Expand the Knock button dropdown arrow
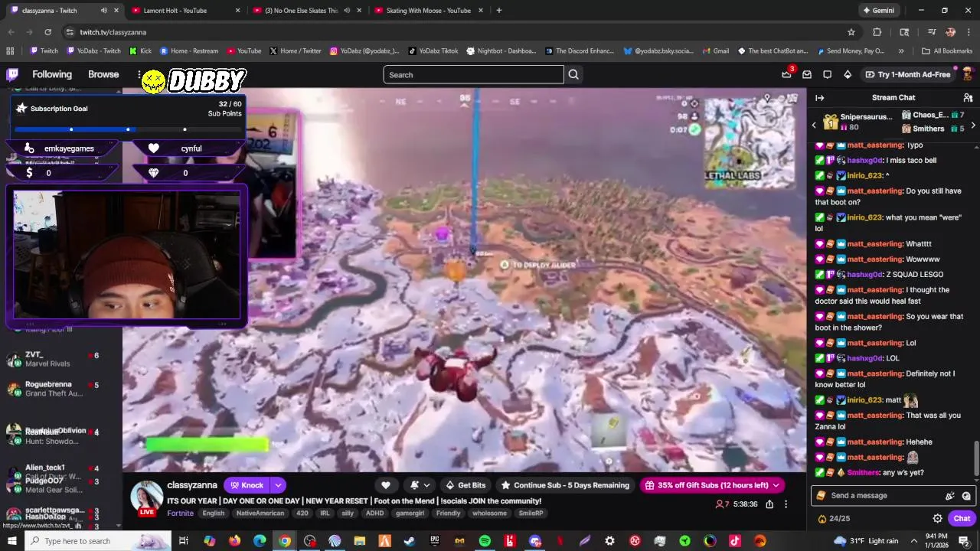The image size is (980, 551). (x=278, y=485)
